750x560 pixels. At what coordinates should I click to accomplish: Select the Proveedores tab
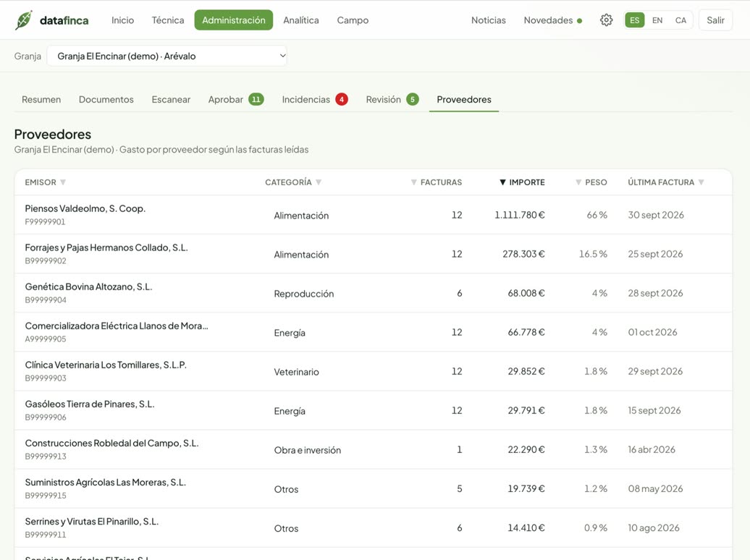(x=464, y=99)
